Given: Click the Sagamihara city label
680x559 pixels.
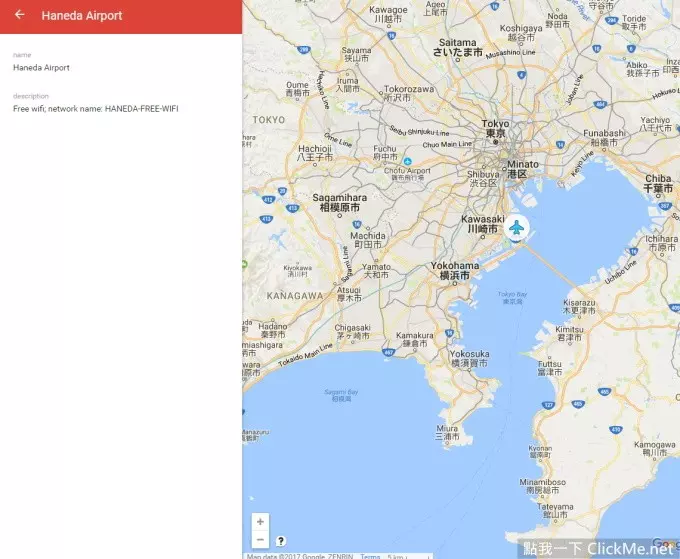Looking at the screenshot, I should tap(340, 203).
